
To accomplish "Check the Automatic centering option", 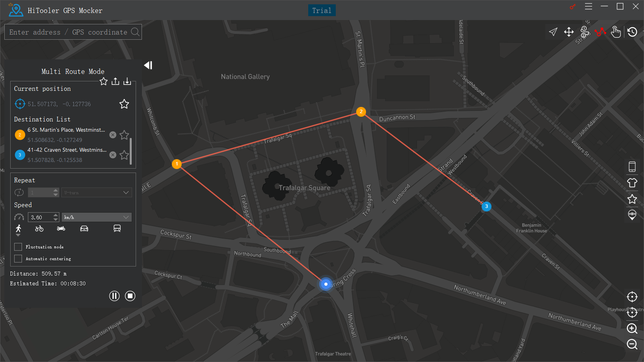I will pos(18,258).
